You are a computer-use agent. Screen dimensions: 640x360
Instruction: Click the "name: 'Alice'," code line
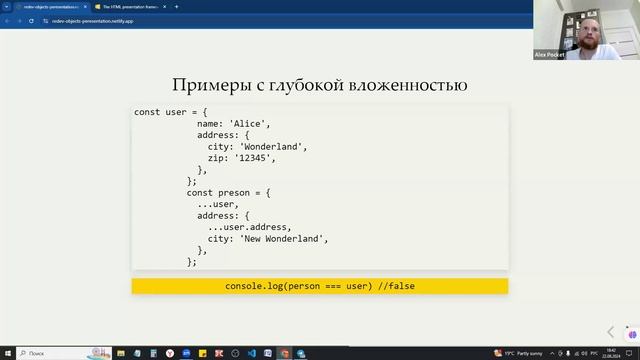[233, 124]
